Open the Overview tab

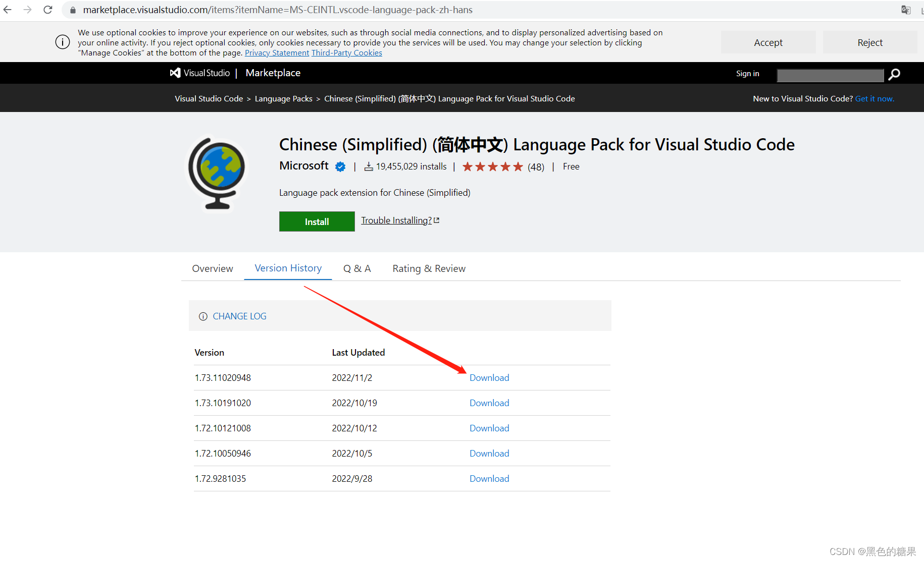click(x=213, y=268)
